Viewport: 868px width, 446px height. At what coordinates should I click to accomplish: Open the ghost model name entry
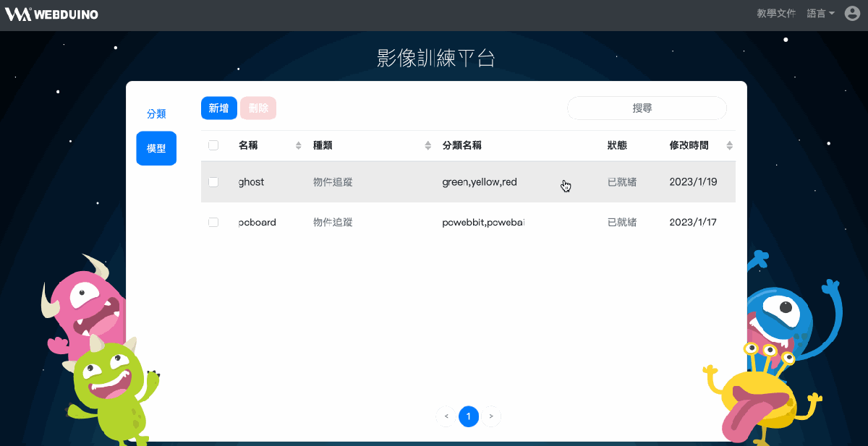pyautogui.click(x=251, y=182)
